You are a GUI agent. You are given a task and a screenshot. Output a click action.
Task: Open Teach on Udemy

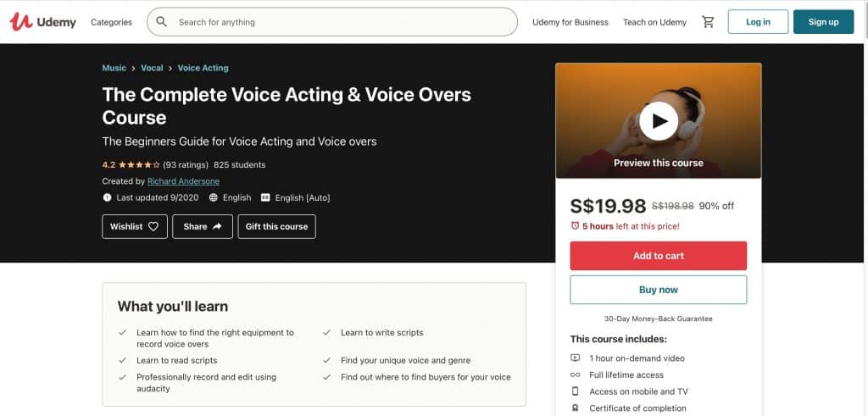[655, 22]
